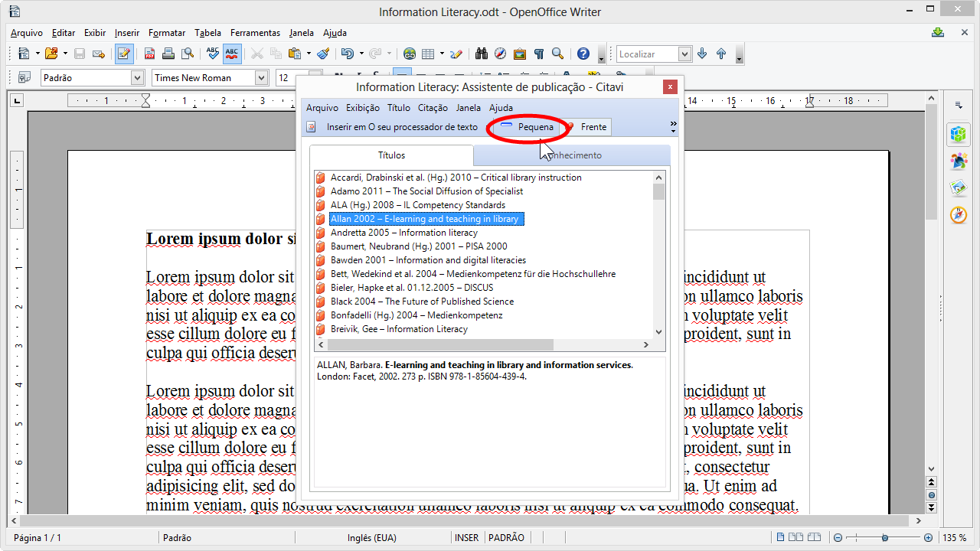Open sidebar Styles and Formatting deck
This screenshot has height=551, width=980.
[959, 161]
